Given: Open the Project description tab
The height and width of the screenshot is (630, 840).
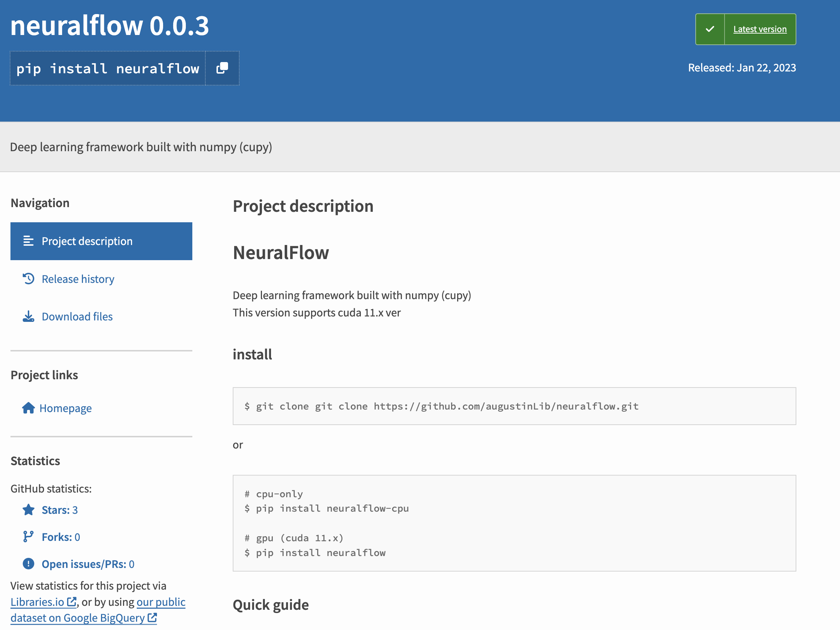Looking at the screenshot, I should tap(87, 241).
